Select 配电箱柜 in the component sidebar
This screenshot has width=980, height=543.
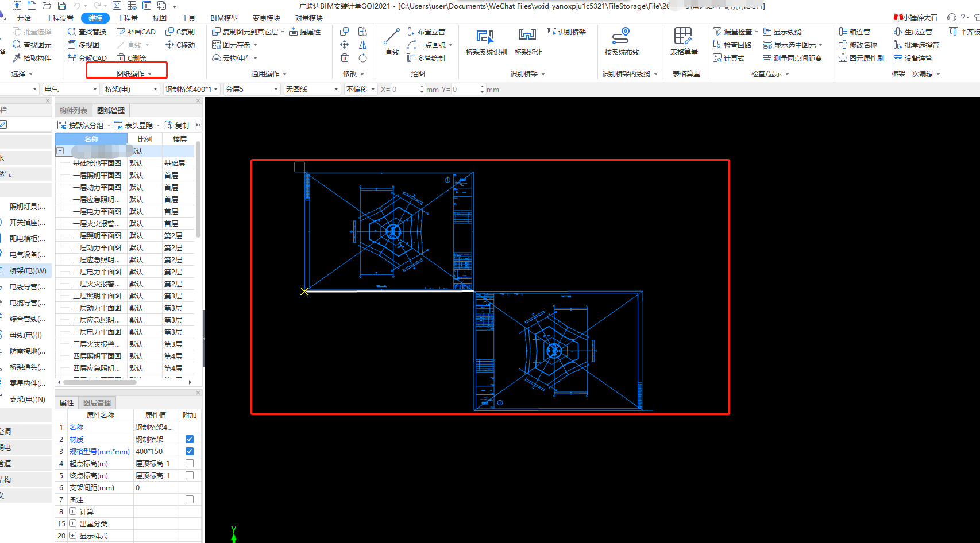[x=28, y=238]
